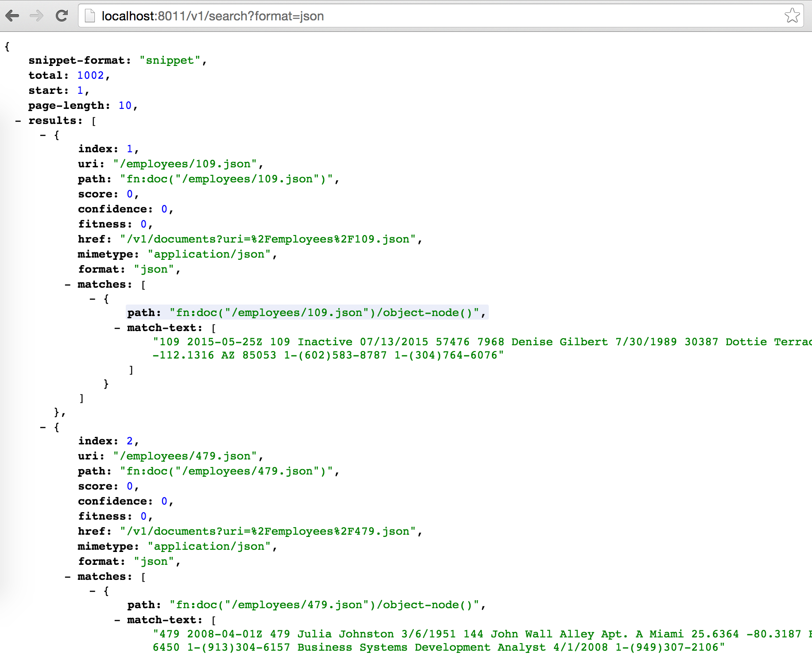
Task: Click the snippet-format value "snippet"
Action: coord(170,60)
